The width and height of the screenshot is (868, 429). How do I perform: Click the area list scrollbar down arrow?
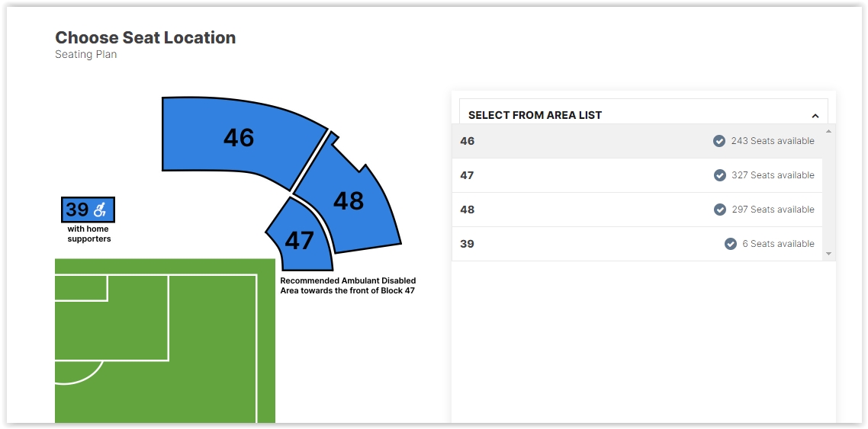pos(828,254)
